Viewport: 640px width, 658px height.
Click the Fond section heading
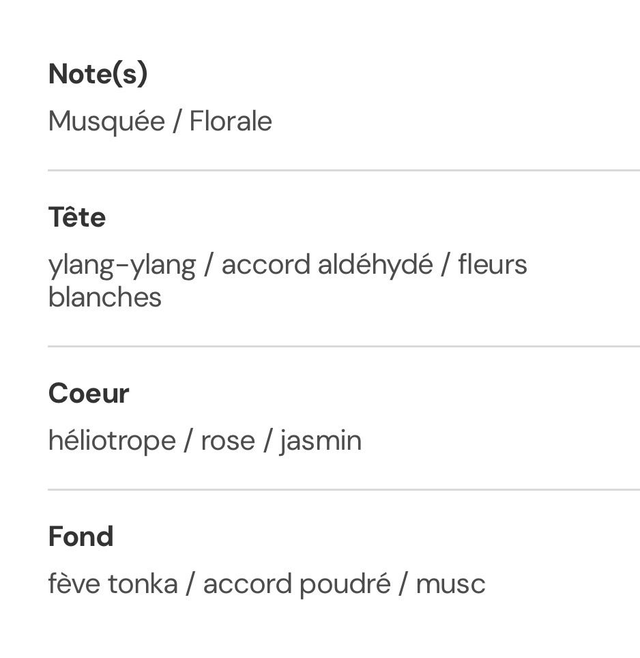click(81, 537)
